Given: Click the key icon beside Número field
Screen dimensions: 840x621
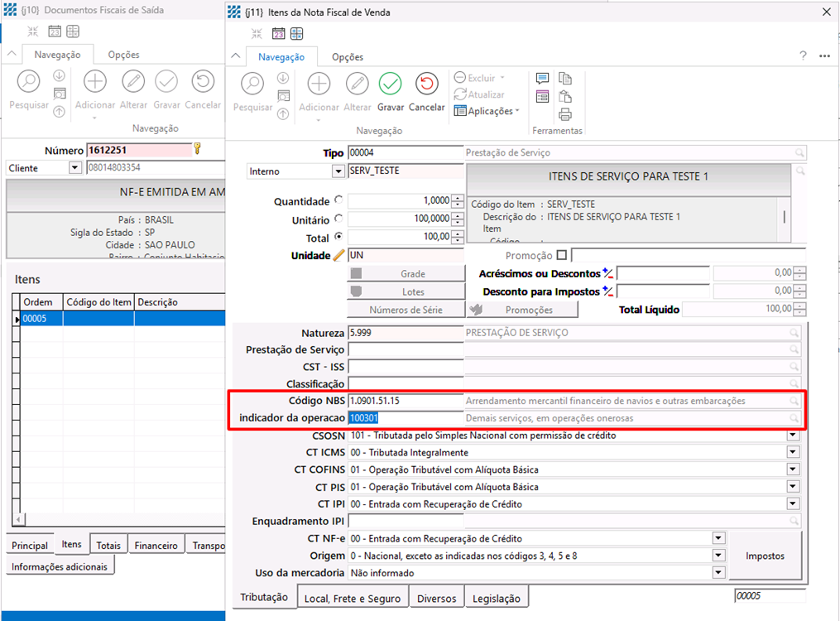Looking at the screenshot, I should point(198,149).
